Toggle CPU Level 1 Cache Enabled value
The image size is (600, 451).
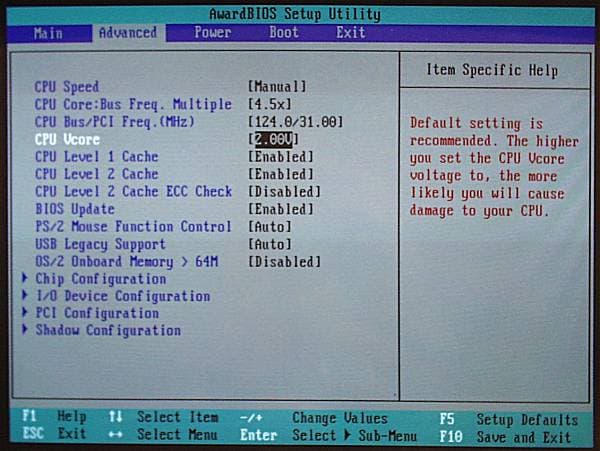point(281,157)
